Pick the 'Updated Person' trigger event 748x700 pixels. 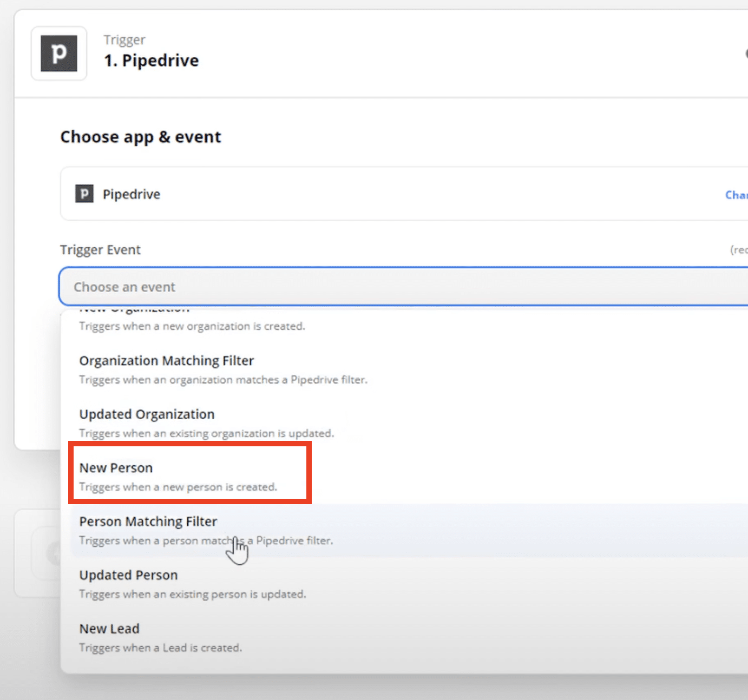click(x=128, y=575)
